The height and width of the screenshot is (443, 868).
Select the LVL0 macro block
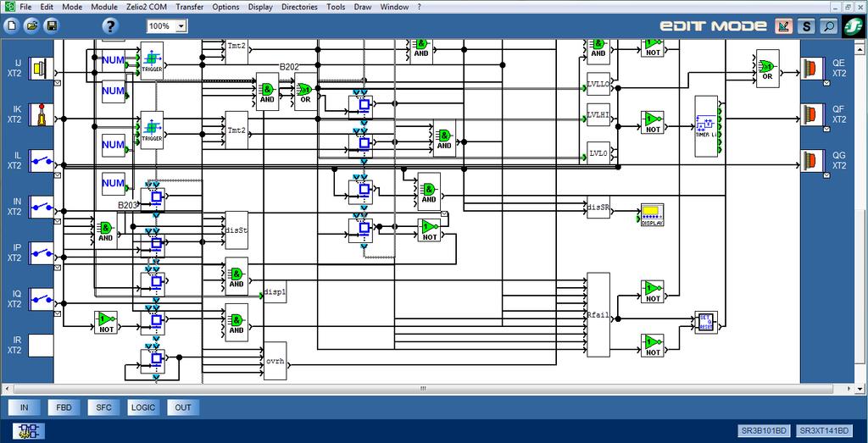[598, 153]
